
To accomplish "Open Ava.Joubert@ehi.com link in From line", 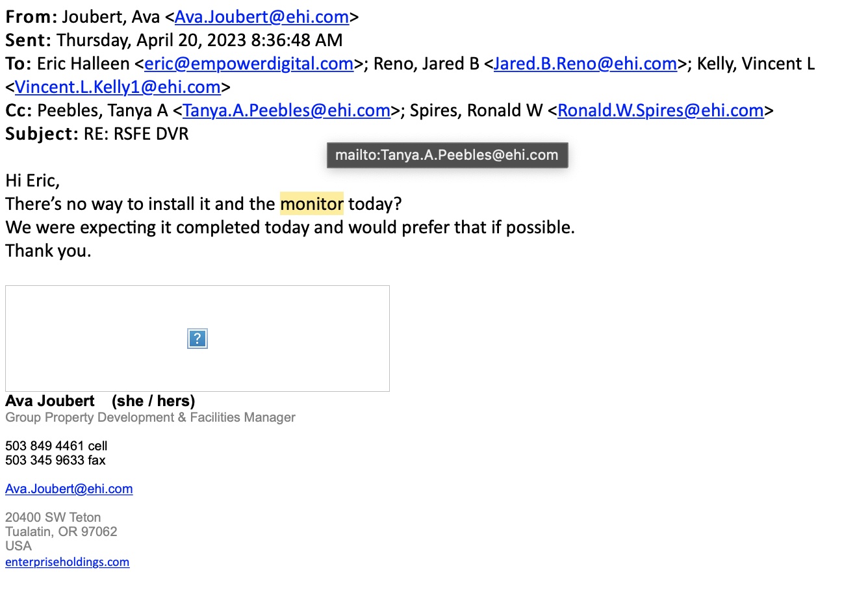I will coord(262,17).
